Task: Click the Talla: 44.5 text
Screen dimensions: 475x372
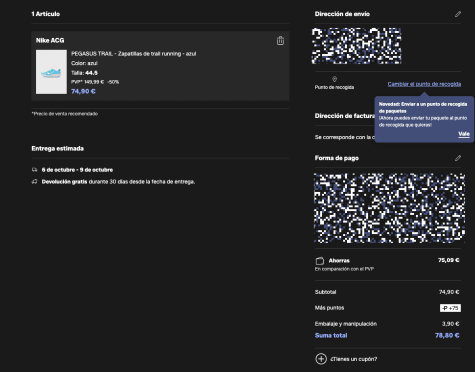Action: (84, 73)
